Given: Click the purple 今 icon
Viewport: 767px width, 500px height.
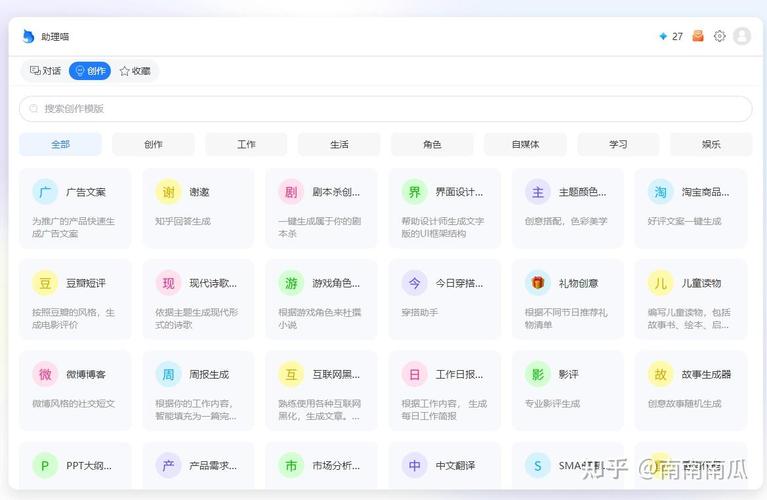Looking at the screenshot, I should tap(414, 283).
